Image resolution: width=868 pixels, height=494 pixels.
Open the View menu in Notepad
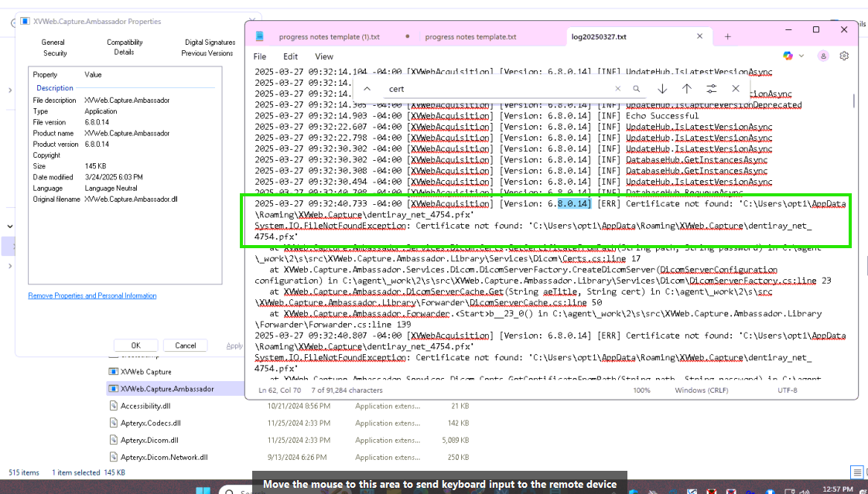324,56
